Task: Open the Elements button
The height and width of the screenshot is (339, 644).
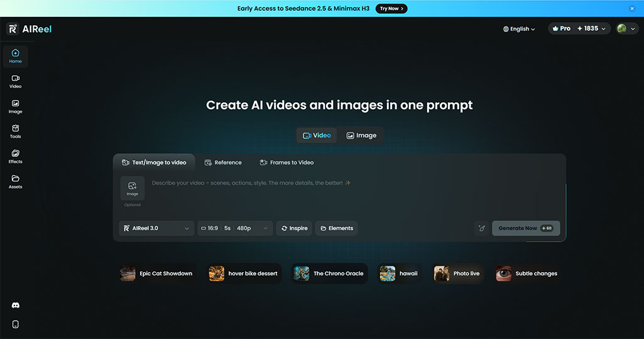Action: pos(336,228)
